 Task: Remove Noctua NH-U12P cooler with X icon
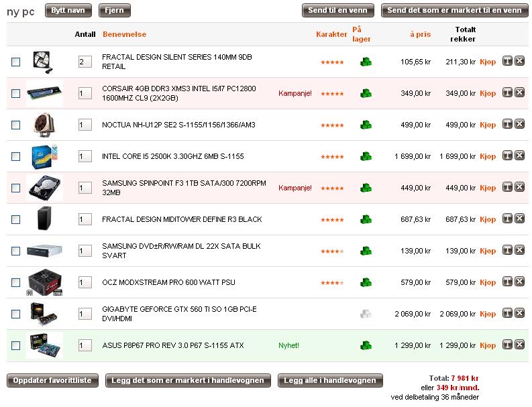click(x=519, y=124)
